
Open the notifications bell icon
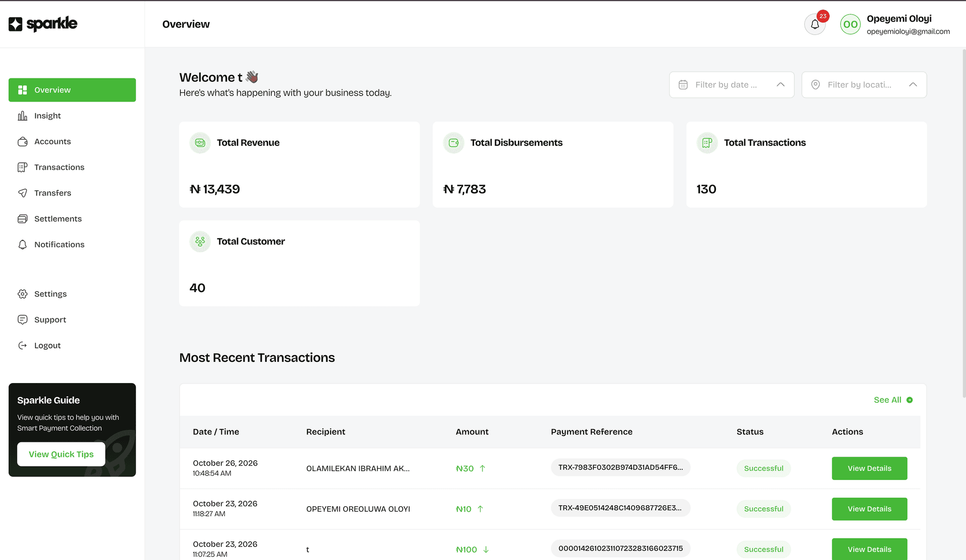815,24
